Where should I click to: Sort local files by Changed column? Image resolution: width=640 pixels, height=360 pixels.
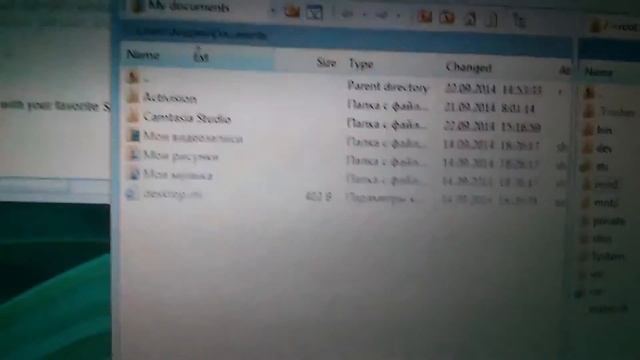[469, 67]
